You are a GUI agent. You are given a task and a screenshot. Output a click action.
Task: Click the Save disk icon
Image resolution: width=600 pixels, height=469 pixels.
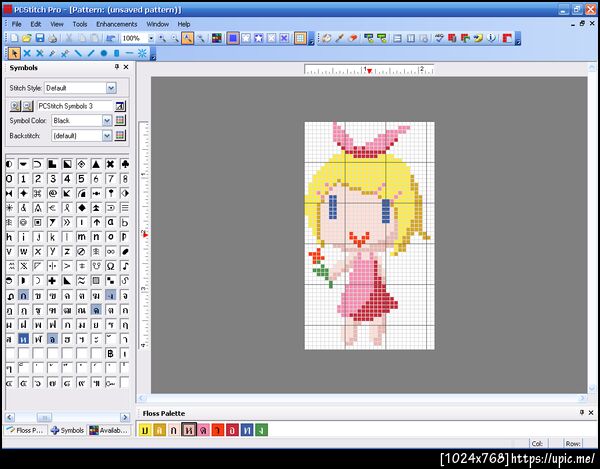(x=38, y=38)
